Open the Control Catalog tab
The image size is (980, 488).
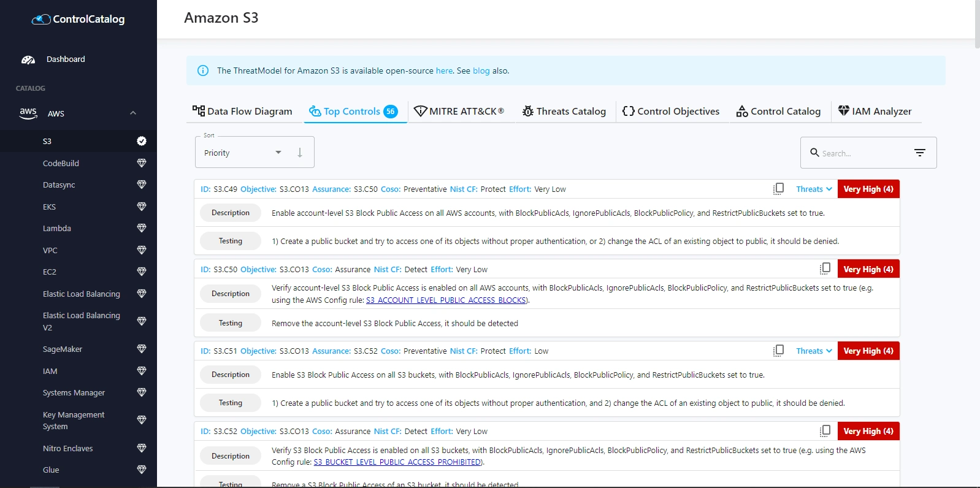tap(778, 111)
